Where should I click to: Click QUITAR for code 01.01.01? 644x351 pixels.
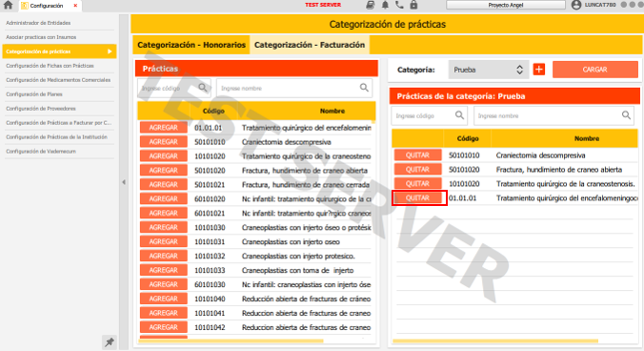417,197
